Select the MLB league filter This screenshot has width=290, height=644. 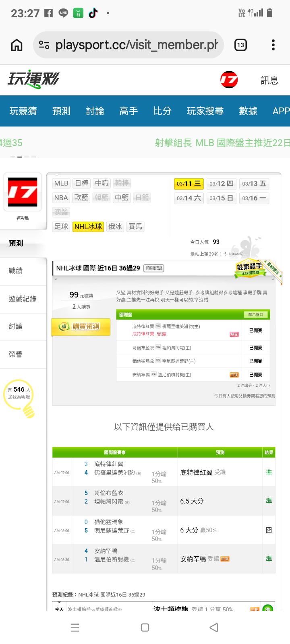click(61, 183)
